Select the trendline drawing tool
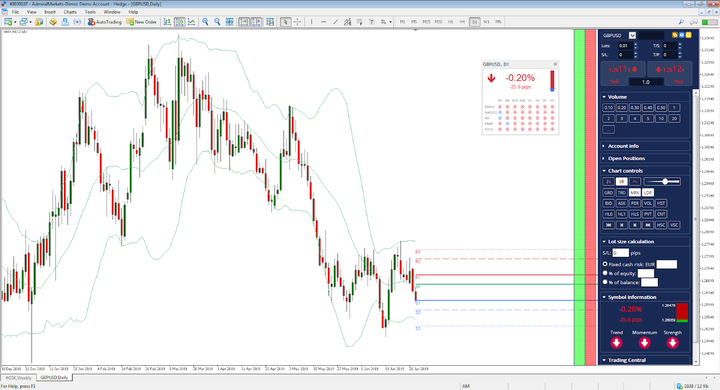 (336, 22)
